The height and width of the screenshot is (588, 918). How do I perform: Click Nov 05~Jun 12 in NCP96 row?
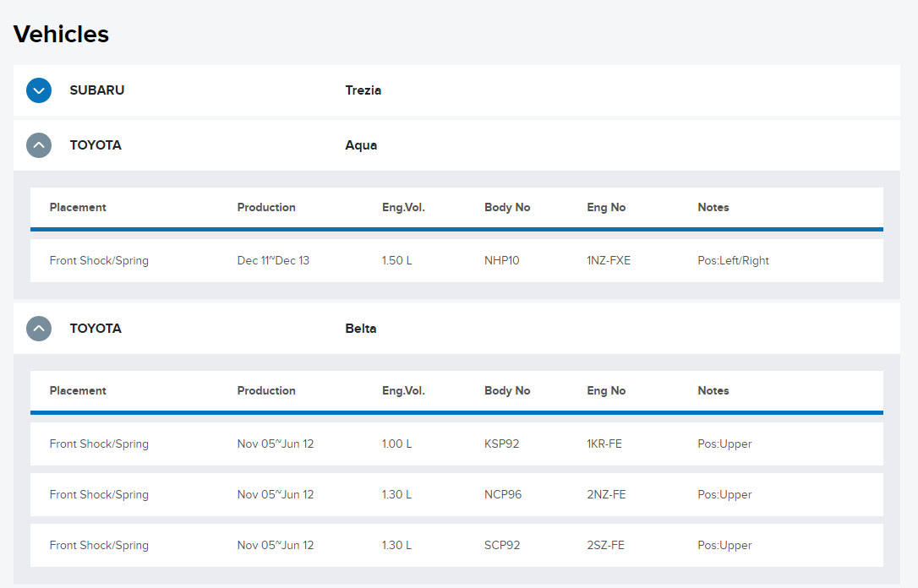click(x=276, y=494)
